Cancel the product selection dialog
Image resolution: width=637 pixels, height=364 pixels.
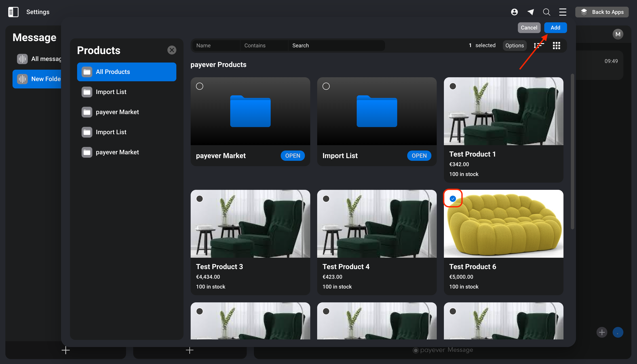[529, 27]
